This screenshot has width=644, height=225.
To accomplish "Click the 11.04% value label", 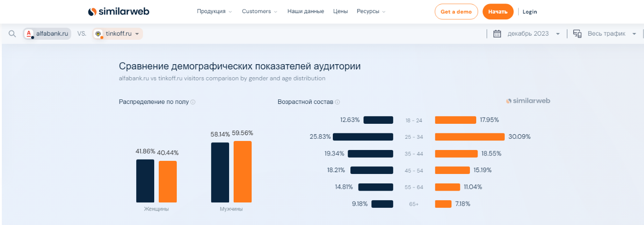I will point(473,187).
